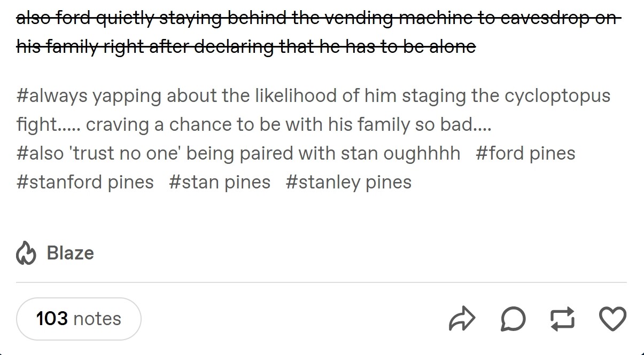Open replies via the speech bubble icon
Image resolution: width=644 pixels, height=355 pixels.
click(x=513, y=319)
